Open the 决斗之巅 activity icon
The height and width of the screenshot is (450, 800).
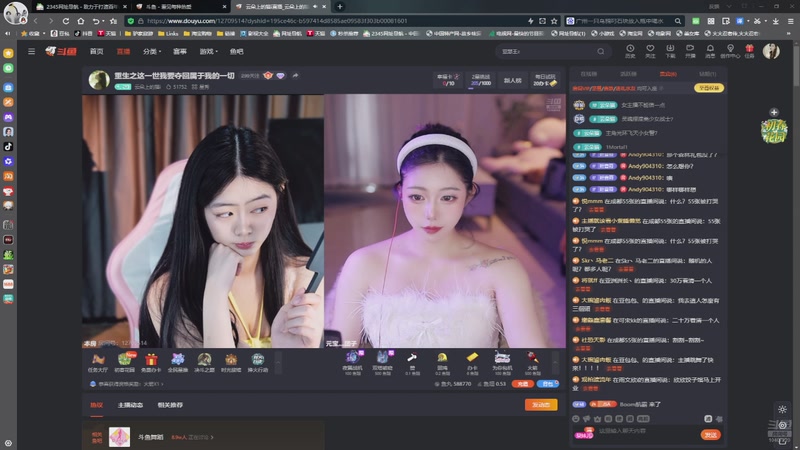pos(204,363)
